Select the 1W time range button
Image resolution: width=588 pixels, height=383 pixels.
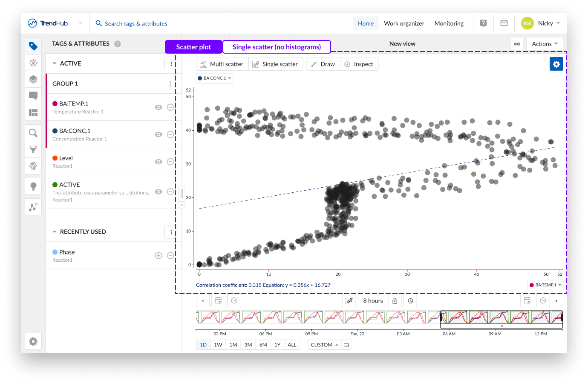[x=218, y=345]
